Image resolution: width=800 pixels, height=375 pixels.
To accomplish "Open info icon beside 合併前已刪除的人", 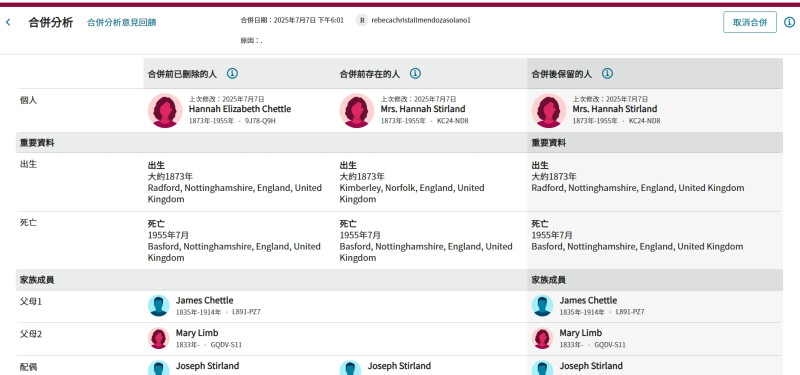I will 232,73.
